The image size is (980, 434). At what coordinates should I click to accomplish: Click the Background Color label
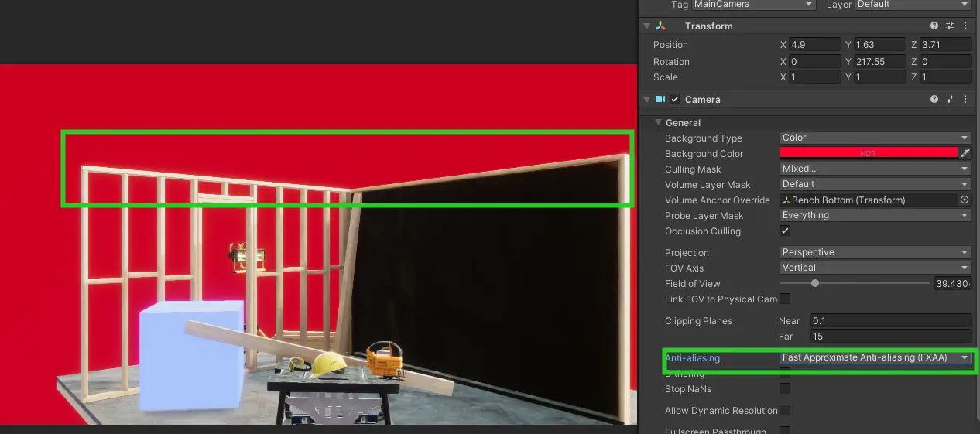(704, 153)
